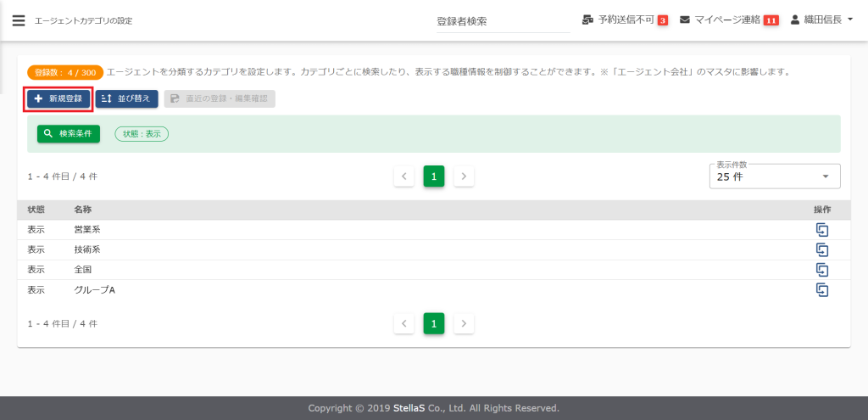Click copy icon for 営業系 row
The image size is (868, 420).
[821, 229]
